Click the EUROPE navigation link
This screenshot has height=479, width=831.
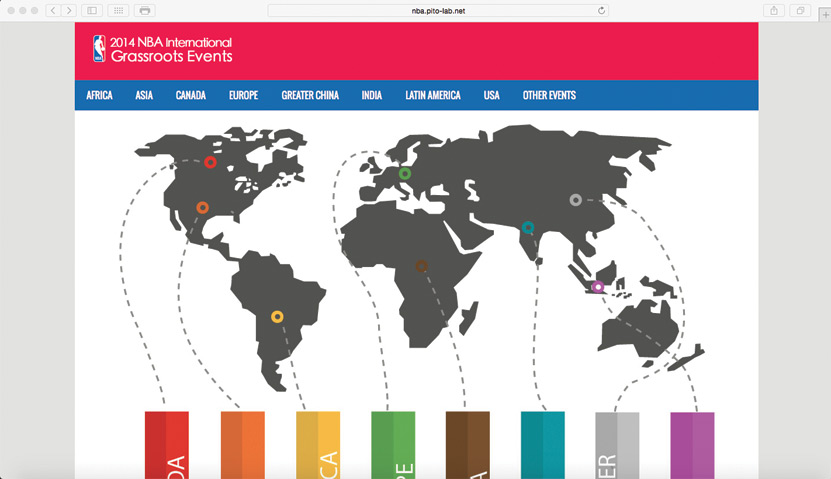[x=243, y=96]
